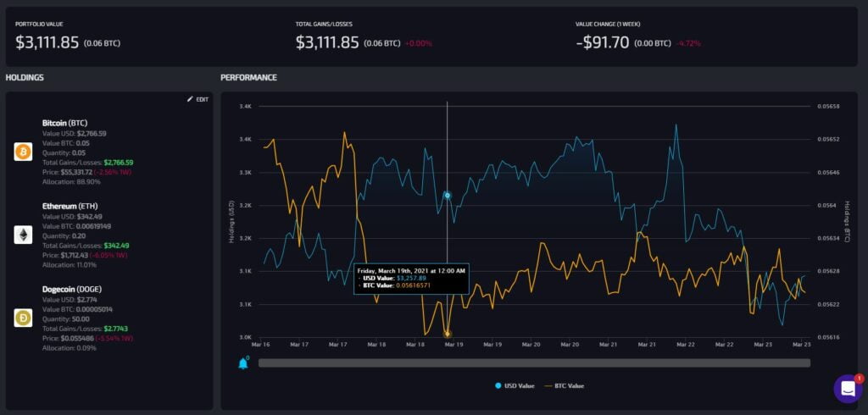Click the pencil icon next to EDIT
The height and width of the screenshot is (415, 868).
[191, 99]
